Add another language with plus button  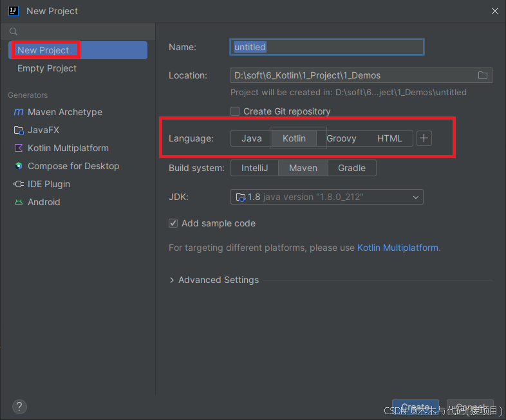point(424,138)
